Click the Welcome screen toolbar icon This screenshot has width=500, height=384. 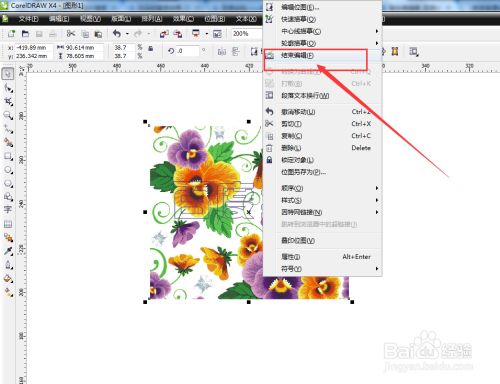click(217, 34)
